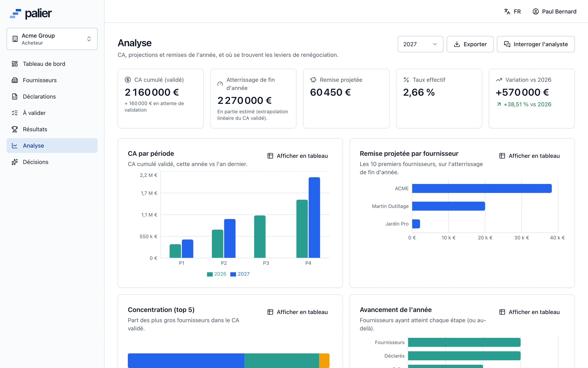588x368 pixels.
Task: Toggle the 2027 legend series
Action: 240,274
